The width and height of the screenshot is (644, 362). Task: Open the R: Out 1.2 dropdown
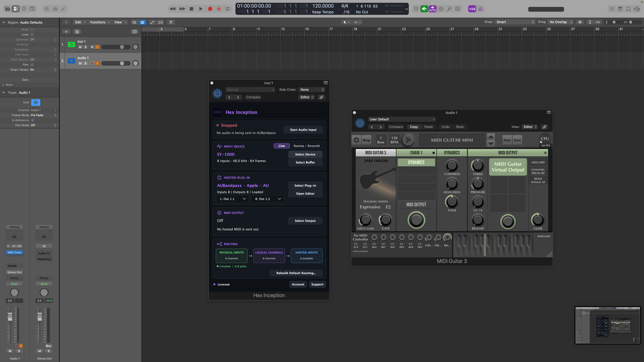268,199
